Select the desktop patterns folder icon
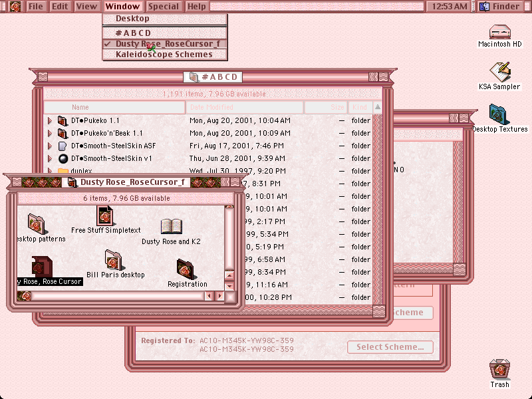Viewport: 532px width, 399px height. tap(37, 223)
